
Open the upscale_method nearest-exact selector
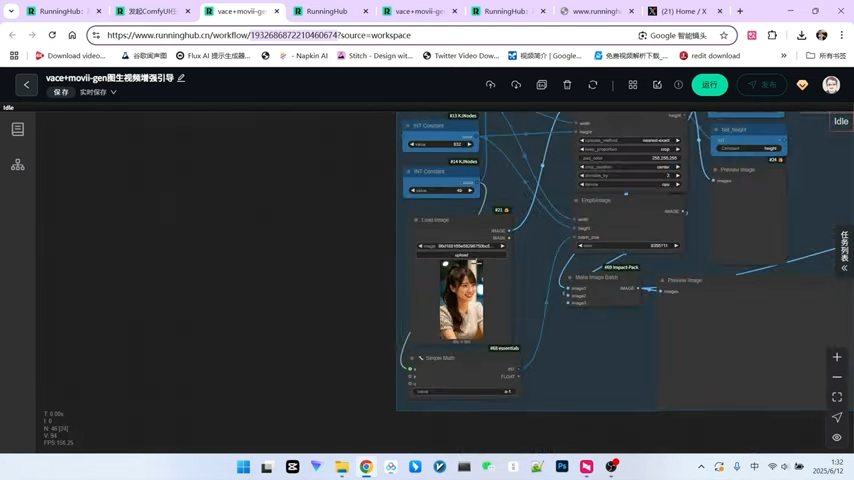(630, 140)
